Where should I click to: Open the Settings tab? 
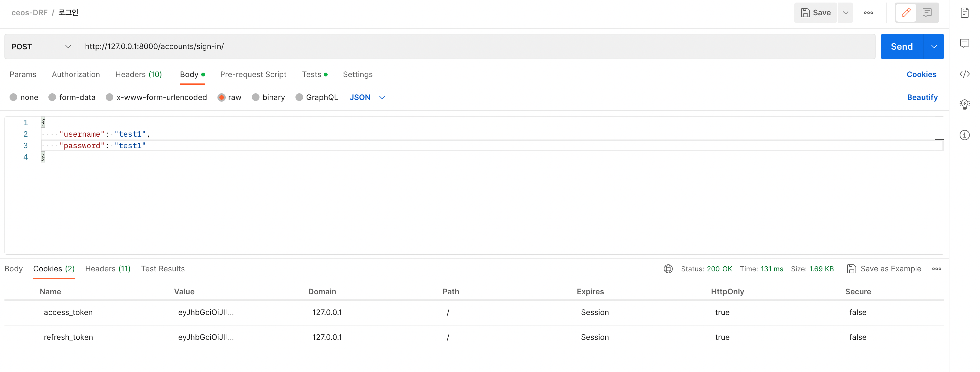point(358,75)
